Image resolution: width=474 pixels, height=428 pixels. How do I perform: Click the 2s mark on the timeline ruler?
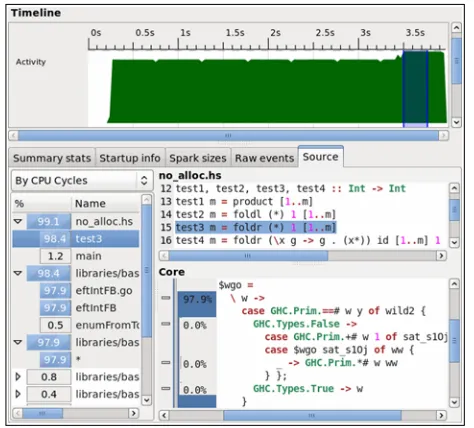point(275,33)
